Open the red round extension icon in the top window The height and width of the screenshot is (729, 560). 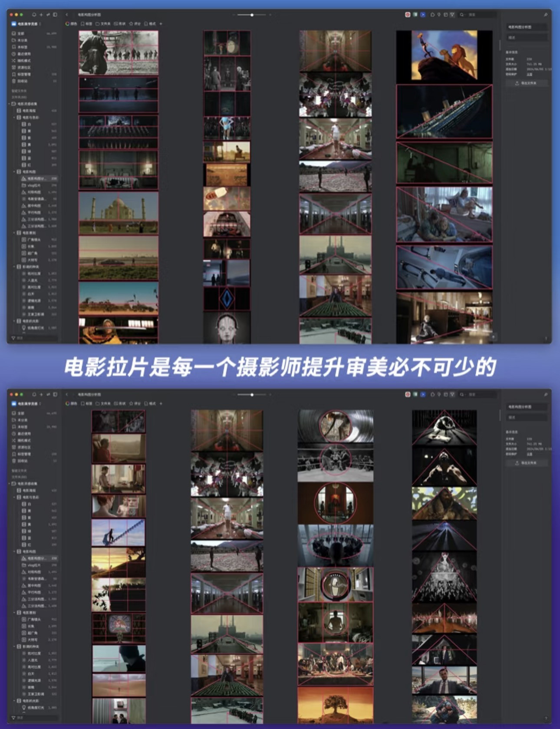click(x=408, y=15)
